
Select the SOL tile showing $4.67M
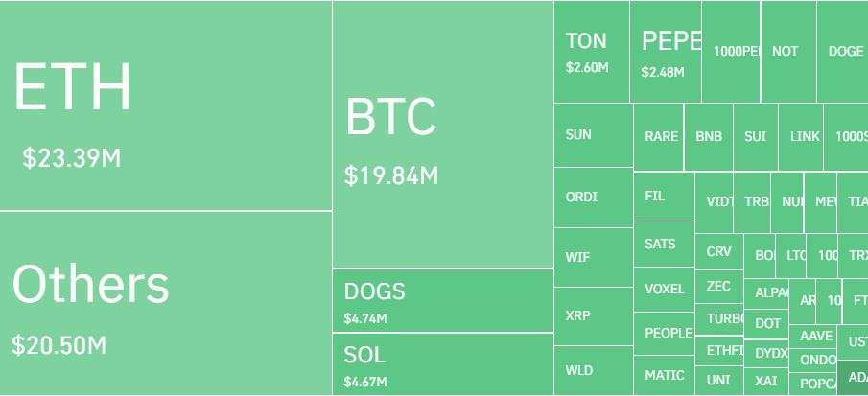(x=442, y=364)
